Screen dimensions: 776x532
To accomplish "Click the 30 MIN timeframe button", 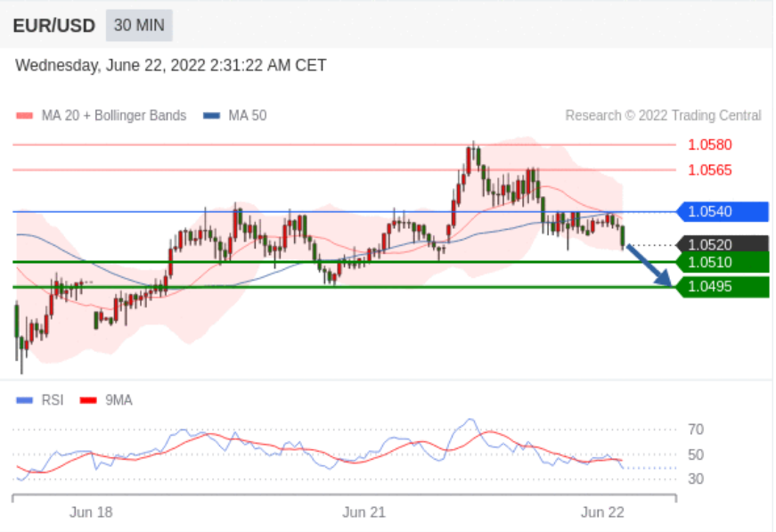I will point(139,25).
